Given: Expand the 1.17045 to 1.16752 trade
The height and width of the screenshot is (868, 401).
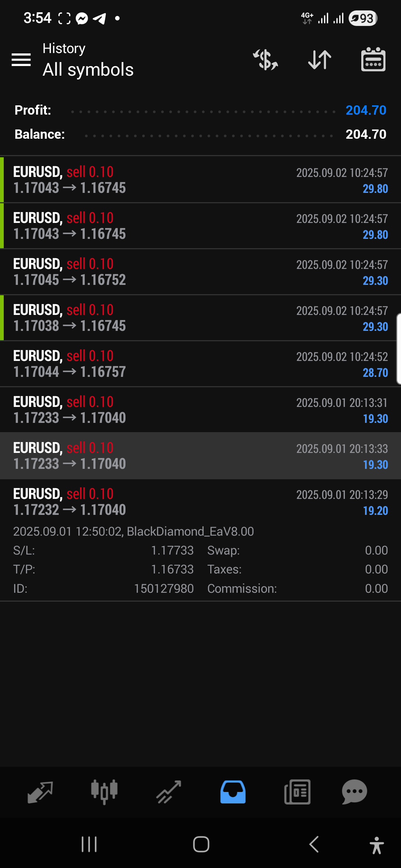Looking at the screenshot, I should (x=200, y=272).
